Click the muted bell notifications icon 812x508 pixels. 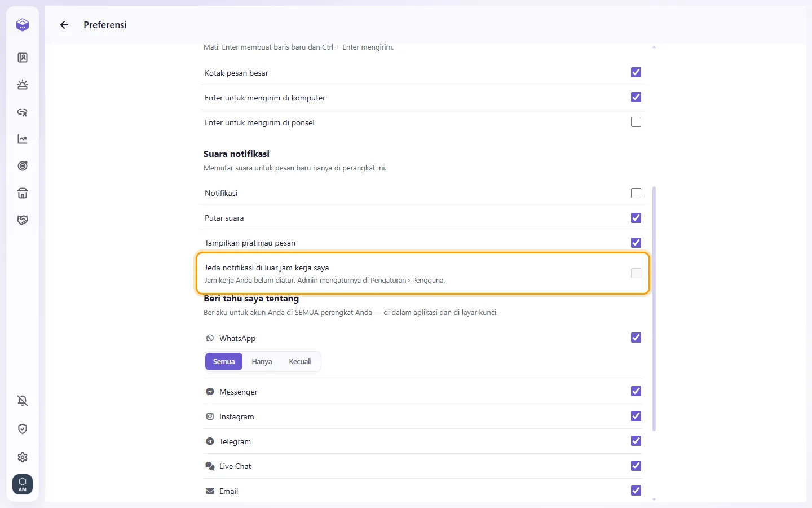23,401
